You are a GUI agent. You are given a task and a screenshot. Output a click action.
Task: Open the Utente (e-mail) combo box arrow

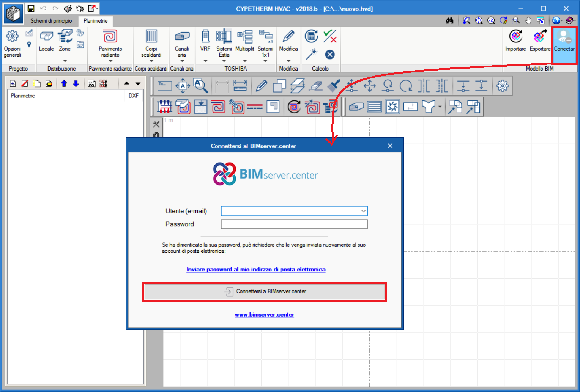363,211
